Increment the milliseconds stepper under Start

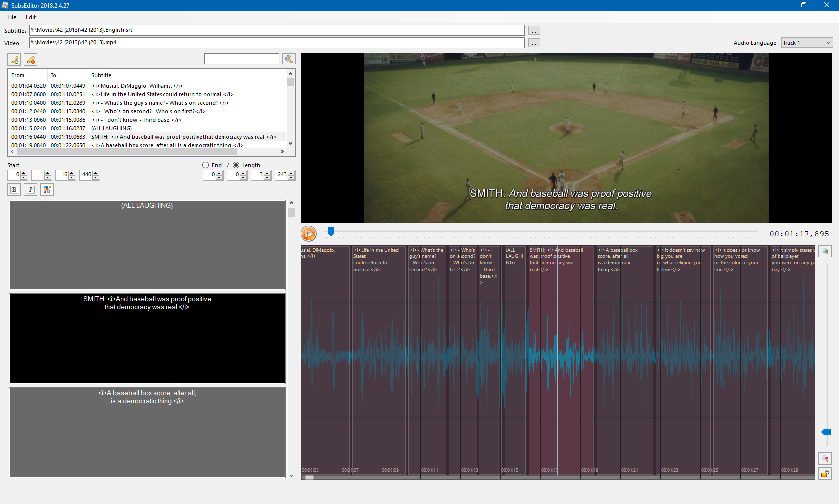95,173
